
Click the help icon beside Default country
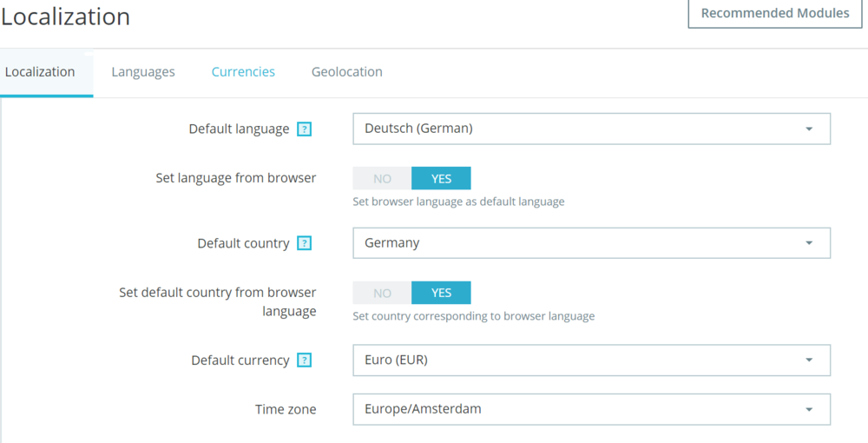click(x=304, y=243)
